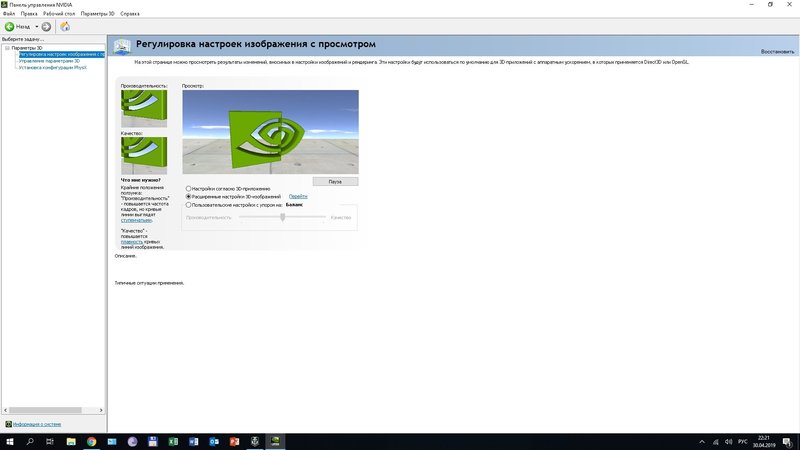The width and height of the screenshot is (800, 450).
Task: Click the NVIDIA Control Panel taskbar icon
Action: tap(275, 442)
